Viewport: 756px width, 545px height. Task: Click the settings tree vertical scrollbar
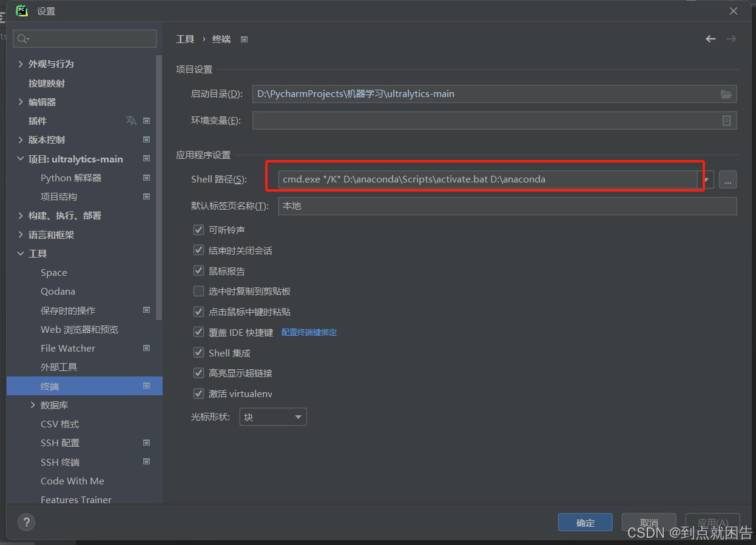160,187
